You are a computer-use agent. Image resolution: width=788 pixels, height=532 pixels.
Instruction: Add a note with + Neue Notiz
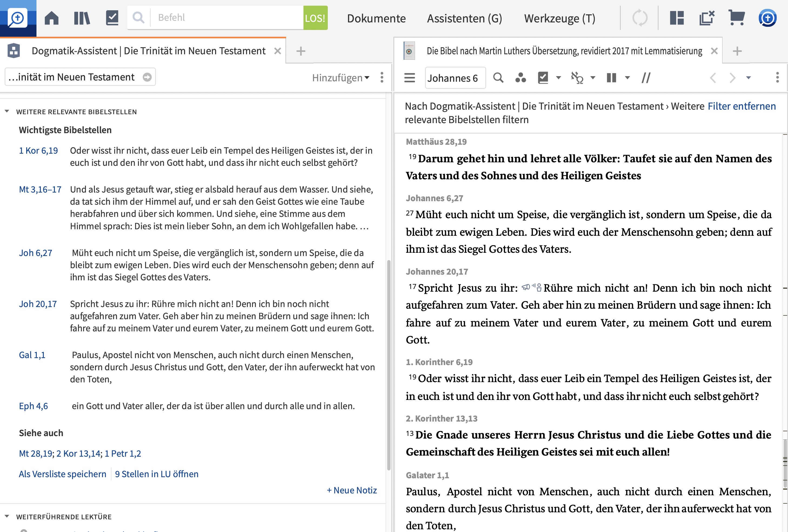[x=352, y=490]
